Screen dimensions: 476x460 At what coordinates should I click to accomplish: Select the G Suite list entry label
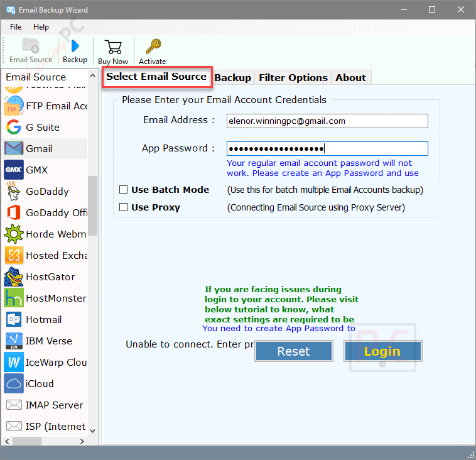coord(43,127)
